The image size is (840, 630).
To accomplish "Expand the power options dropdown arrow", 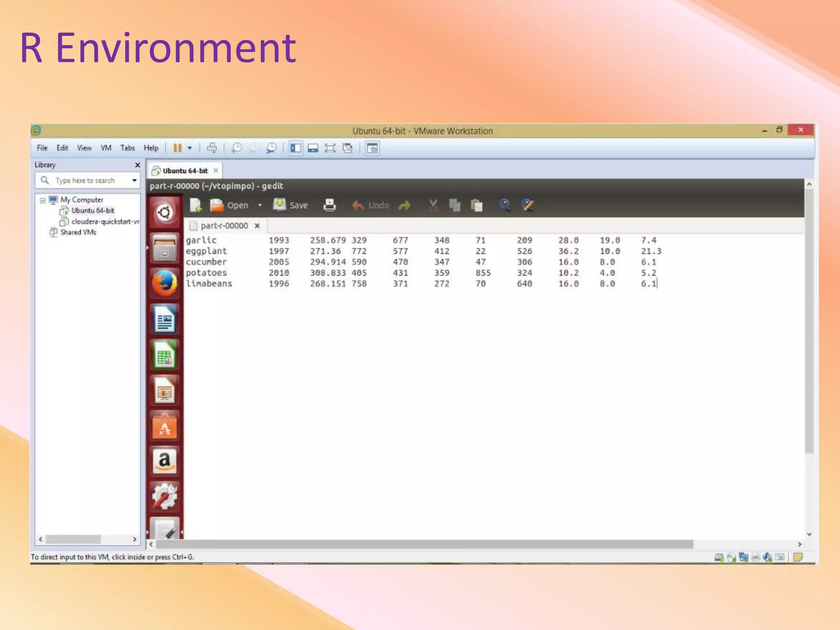I will point(189,148).
